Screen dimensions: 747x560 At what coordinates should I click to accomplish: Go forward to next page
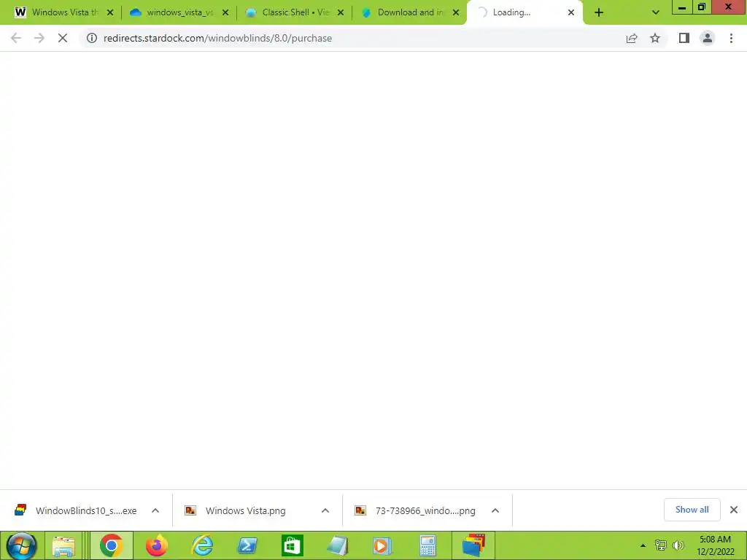[39, 38]
